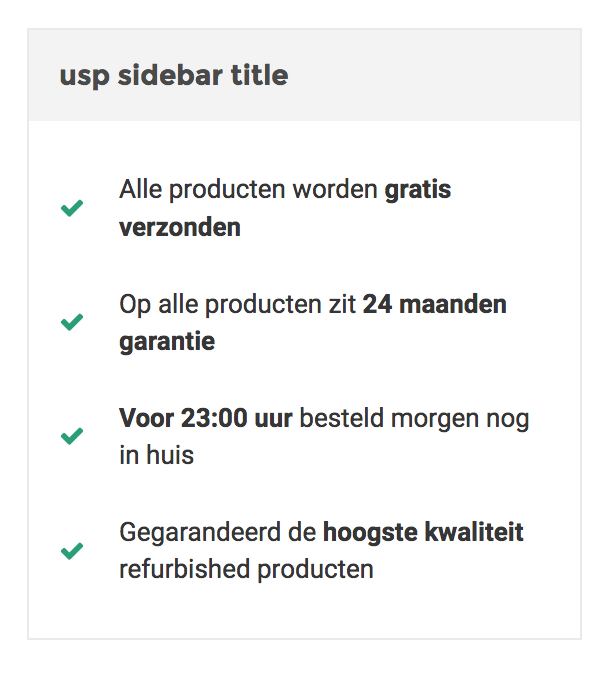Click the checkmark next to hoogste kwaliteit
This screenshot has width=614, height=674.
72,551
